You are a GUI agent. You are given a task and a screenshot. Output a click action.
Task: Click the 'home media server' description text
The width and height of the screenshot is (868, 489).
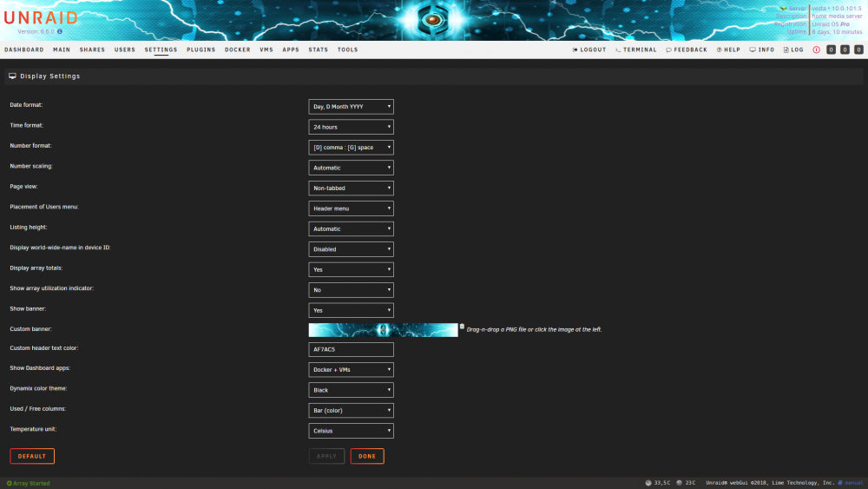(x=837, y=16)
